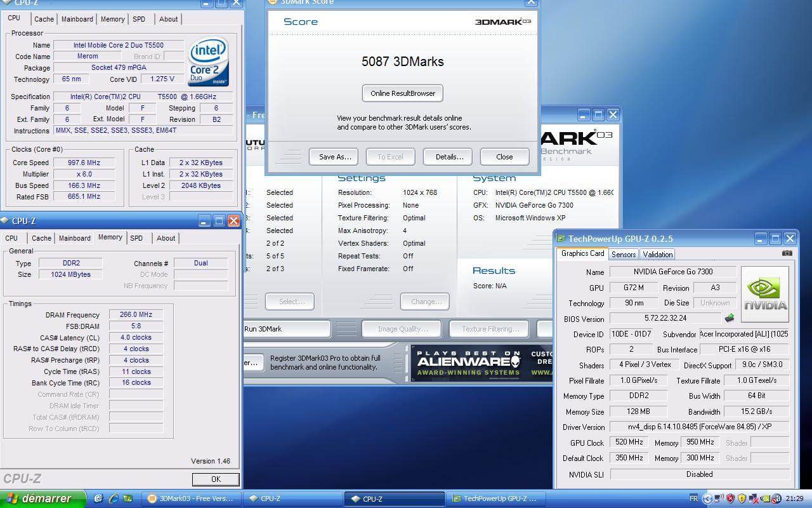Open Memory tab in top CPU-Z window
Viewport: 812px width, 508px height.
point(112,19)
